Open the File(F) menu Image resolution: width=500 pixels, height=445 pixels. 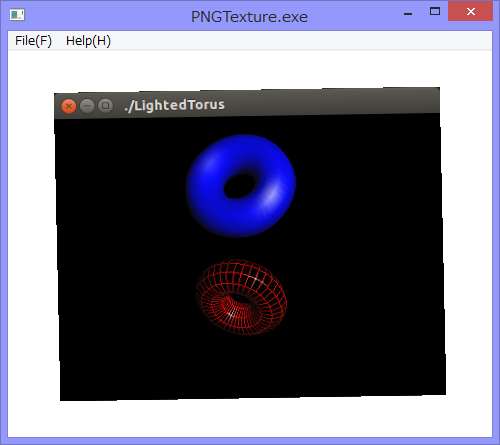click(x=33, y=41)
